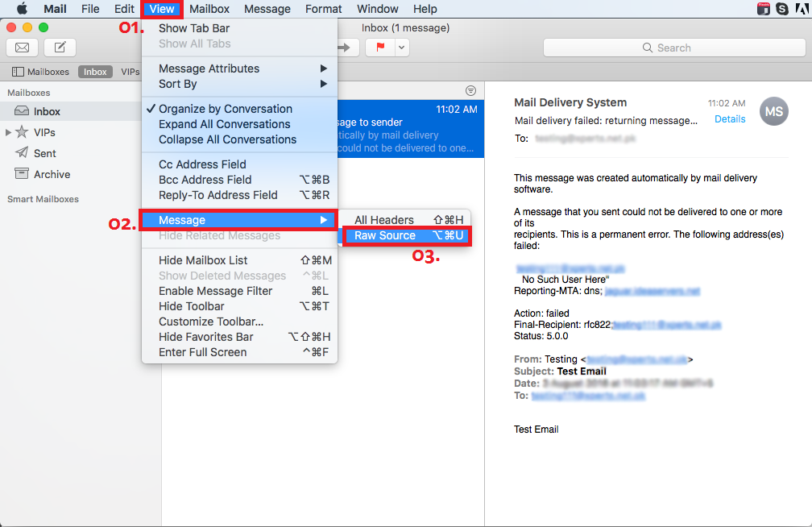
Task: Choose Show Tab Bar
Action: coord(239,28)
